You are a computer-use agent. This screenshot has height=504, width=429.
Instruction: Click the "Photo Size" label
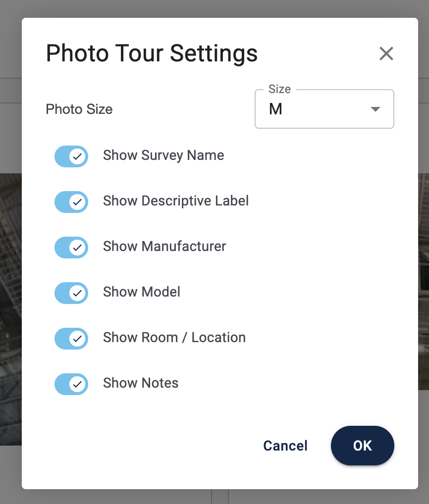coord(79,109)
